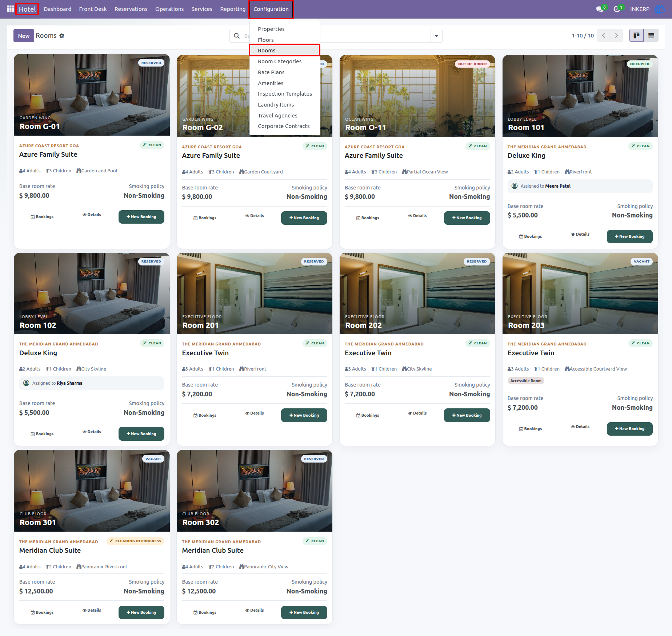
Task: View Details of Room 101
Action: coord(580,235)
